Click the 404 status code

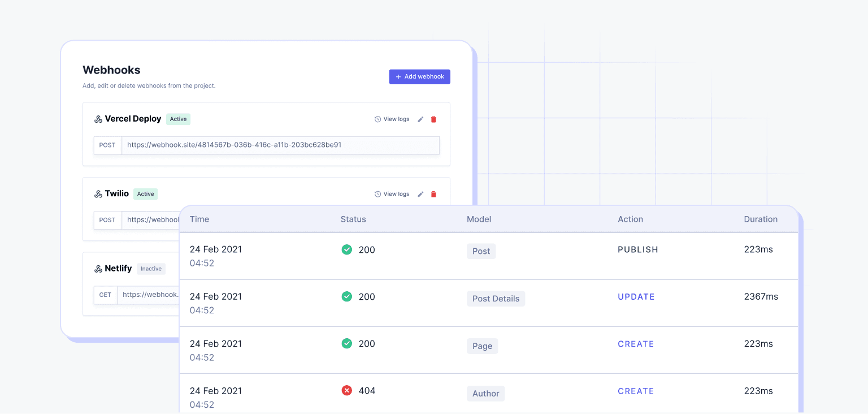click(367, 391)
